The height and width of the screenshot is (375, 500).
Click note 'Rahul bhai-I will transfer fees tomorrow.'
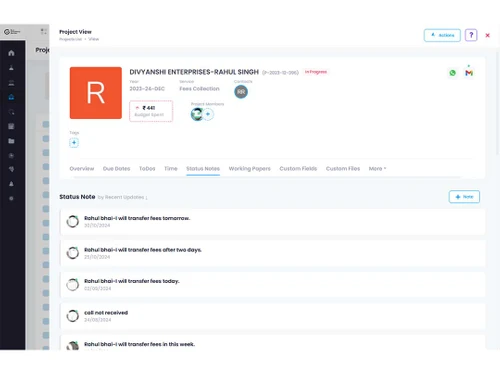(x=137, y=218)
